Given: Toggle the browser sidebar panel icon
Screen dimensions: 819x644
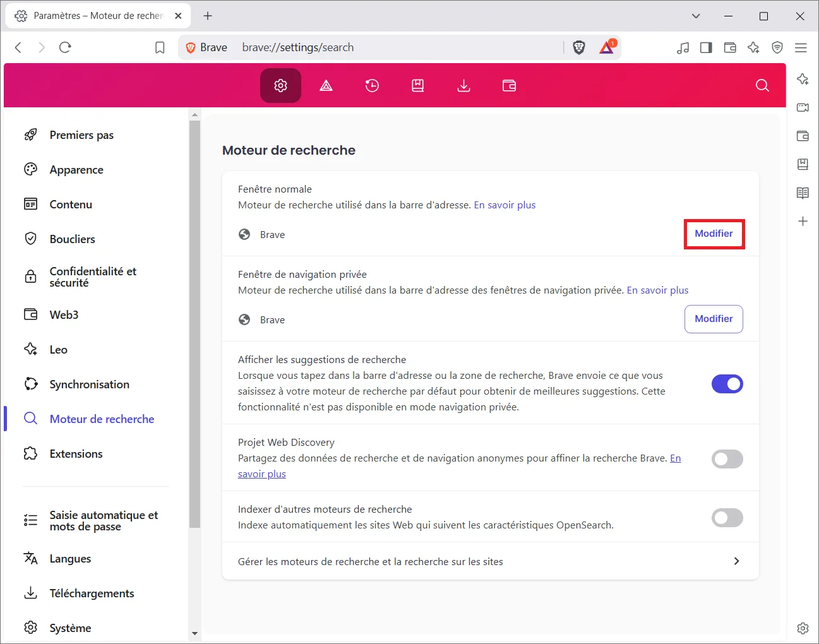Looking at the screenshot, I should click(x=706, y=47).
